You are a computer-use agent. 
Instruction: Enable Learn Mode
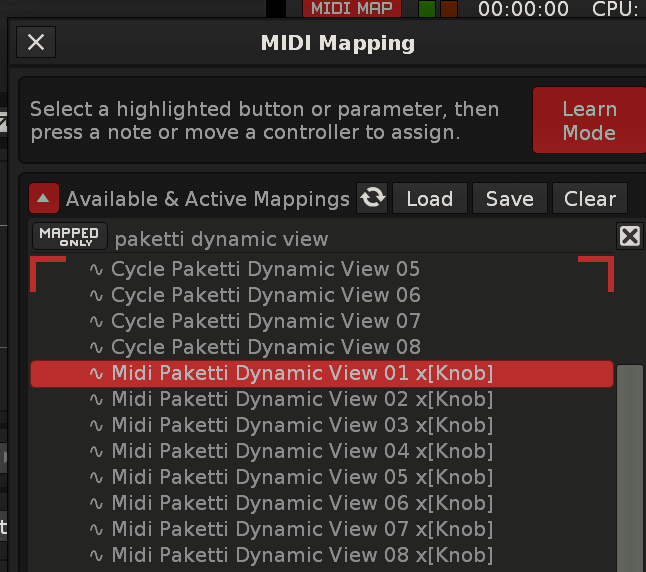tap(588, 121)
